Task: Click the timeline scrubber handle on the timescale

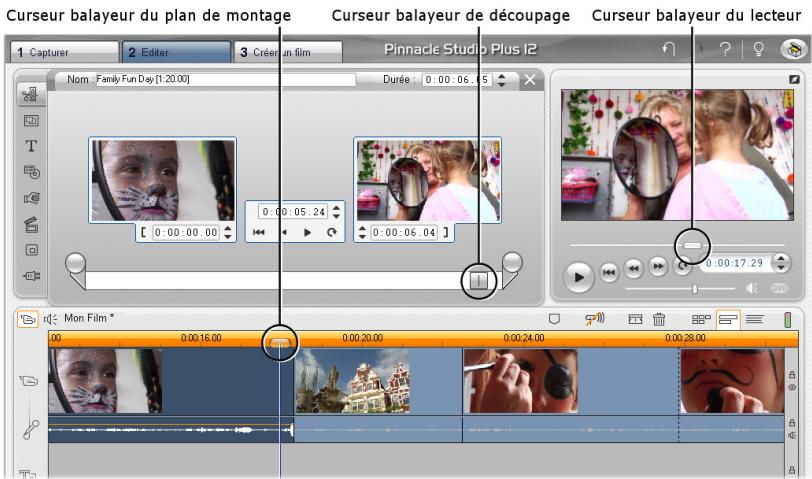Action: pyautogui.click(x=280, y=343)
